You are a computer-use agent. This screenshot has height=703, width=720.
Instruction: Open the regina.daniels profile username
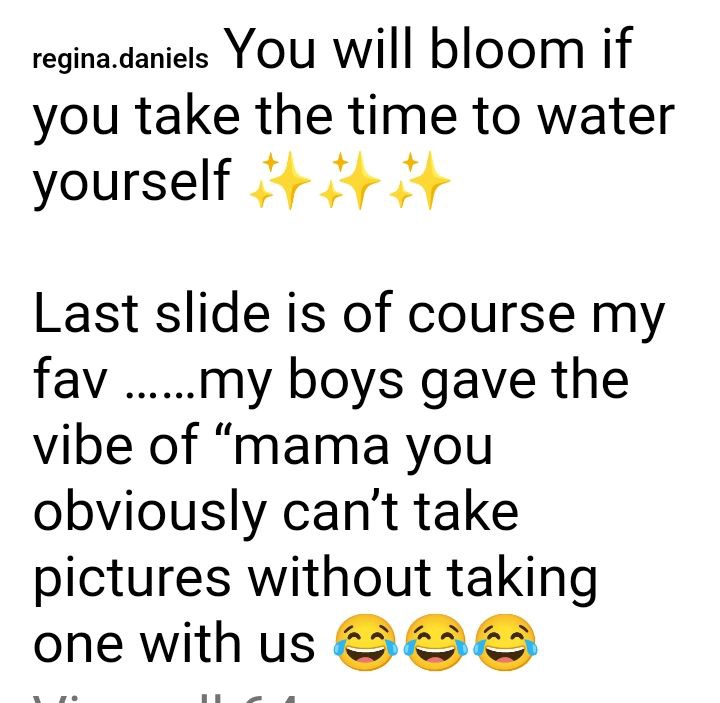coord(120,61)
